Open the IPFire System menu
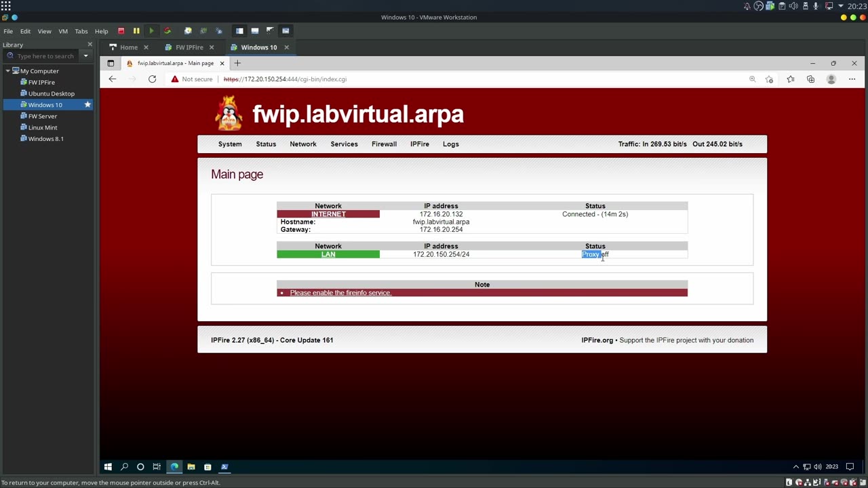868x488 pixels. click(x=230, y=144)
